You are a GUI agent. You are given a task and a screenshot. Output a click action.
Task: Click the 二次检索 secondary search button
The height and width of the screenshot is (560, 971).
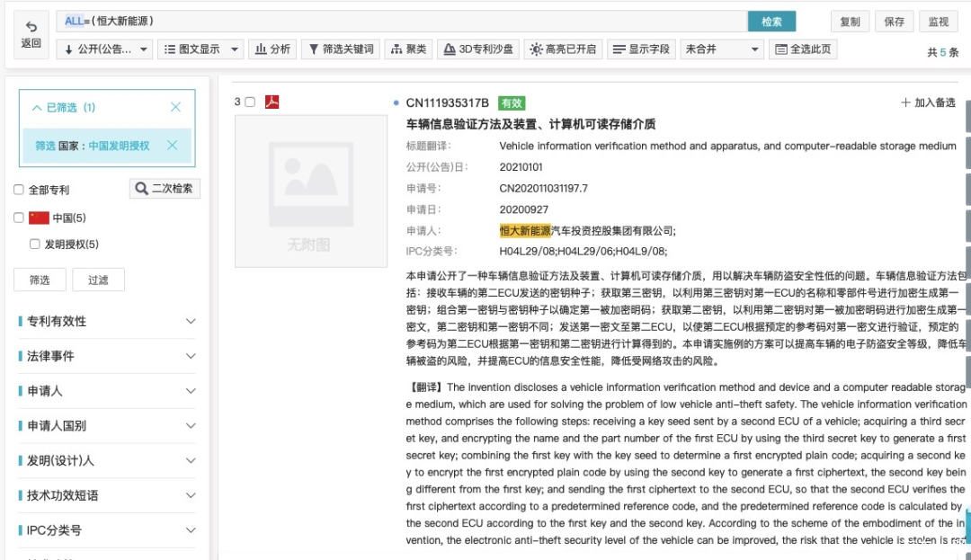[x=165, y=188]
